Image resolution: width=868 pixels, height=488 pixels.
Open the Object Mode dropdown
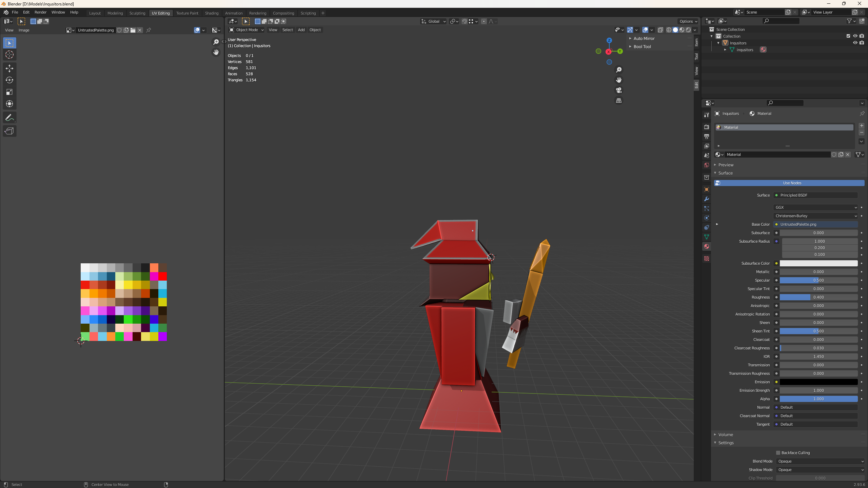click(x=247, y=30)
